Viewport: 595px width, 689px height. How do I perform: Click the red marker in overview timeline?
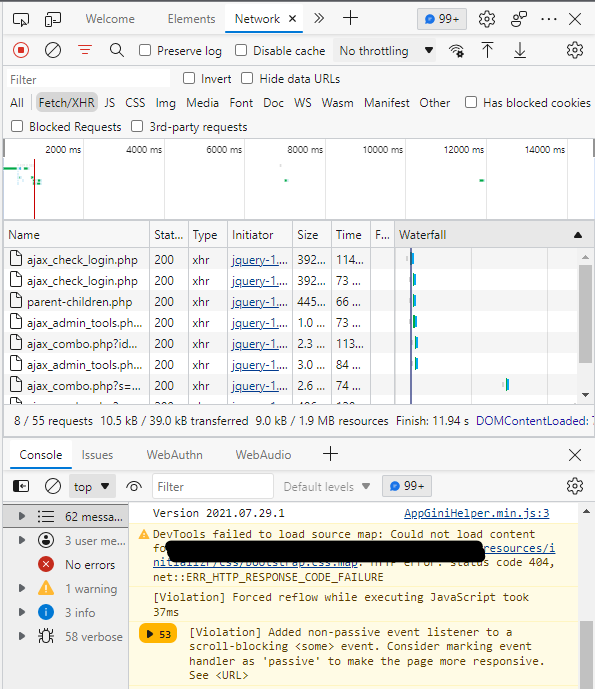(x=34, y=189)
